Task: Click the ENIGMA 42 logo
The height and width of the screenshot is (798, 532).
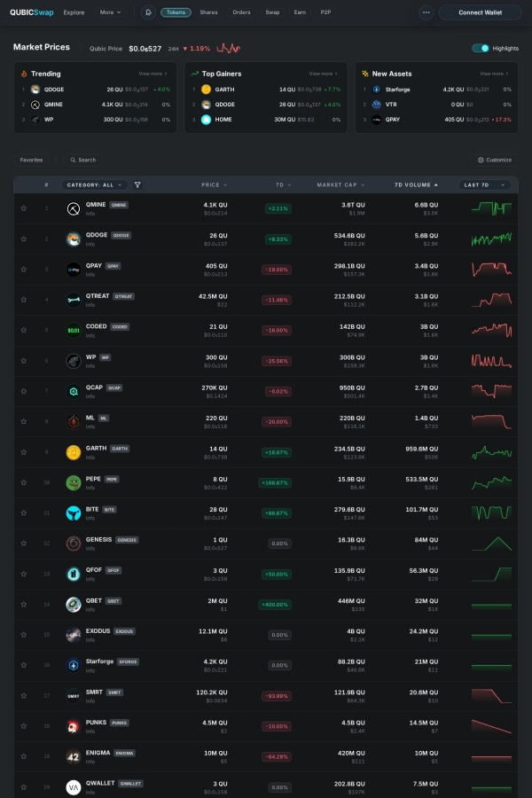Action: pos(74,757)
